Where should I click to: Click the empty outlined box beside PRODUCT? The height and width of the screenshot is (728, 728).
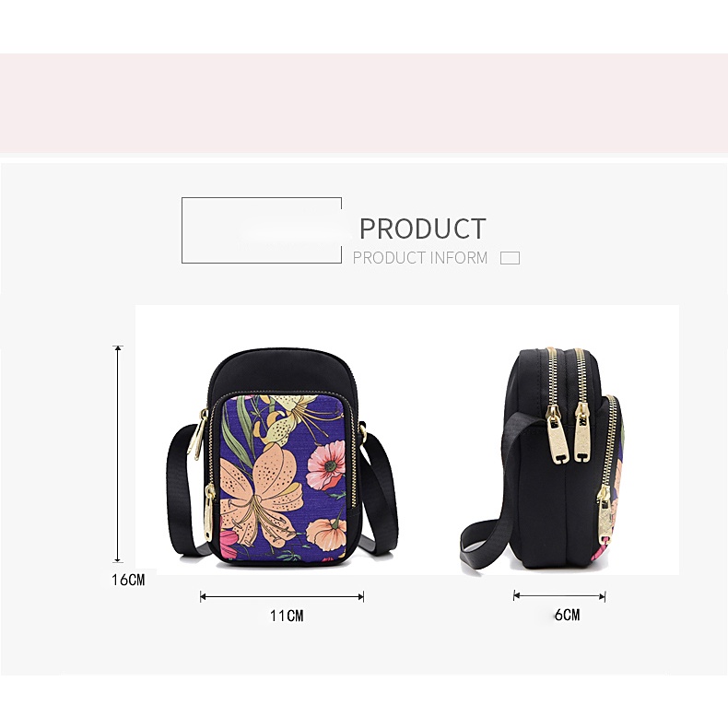coord(262,230)
